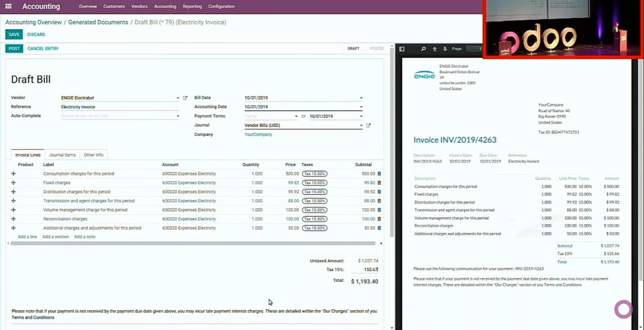Image resolution: width=644 pixels, height=330 pixels.
Task: Open the Reporting menu
Action: (192, 7)
